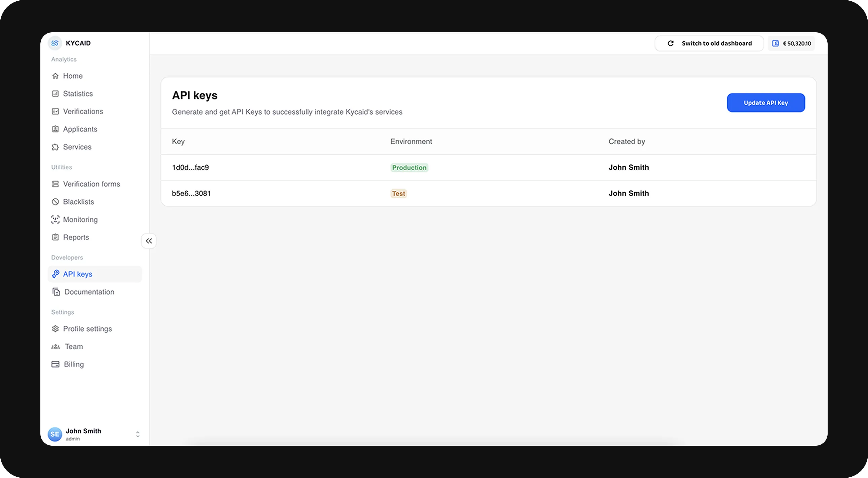The image size is (868, 478).
Task: Open Monitoring via face-scan icon
Action: [x=55, y=220]
